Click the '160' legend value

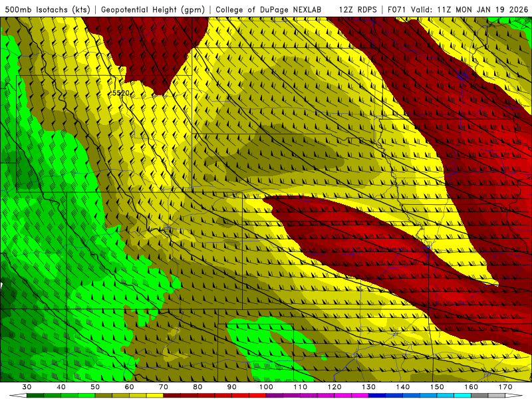471,387
